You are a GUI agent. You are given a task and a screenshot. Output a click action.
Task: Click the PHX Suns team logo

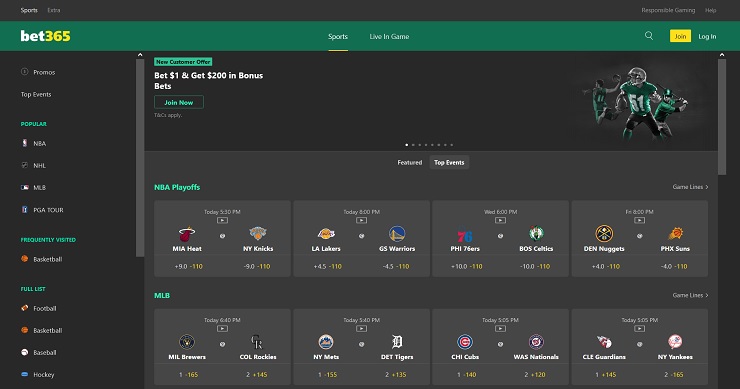click(x=675, y=234)
